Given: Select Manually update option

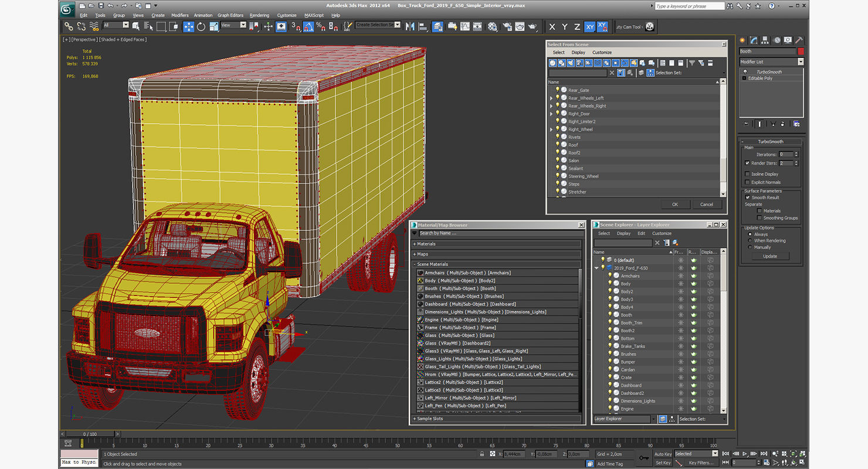Looking at the screenshot, I should click(x=750, y=247).
